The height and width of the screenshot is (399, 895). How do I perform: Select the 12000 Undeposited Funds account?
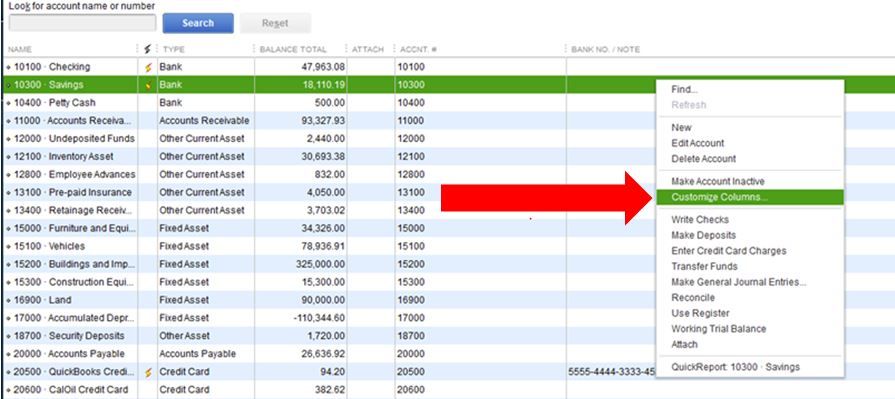tap(74, 139)
